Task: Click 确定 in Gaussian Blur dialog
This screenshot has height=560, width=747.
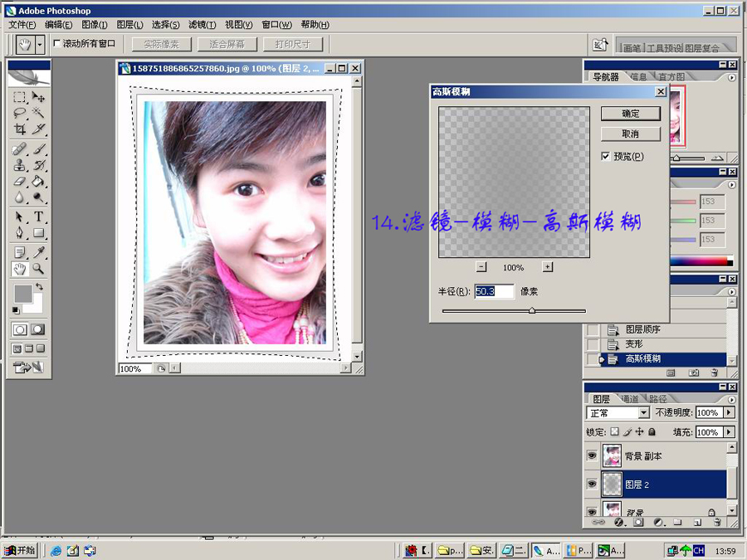Action: [630, 114]
